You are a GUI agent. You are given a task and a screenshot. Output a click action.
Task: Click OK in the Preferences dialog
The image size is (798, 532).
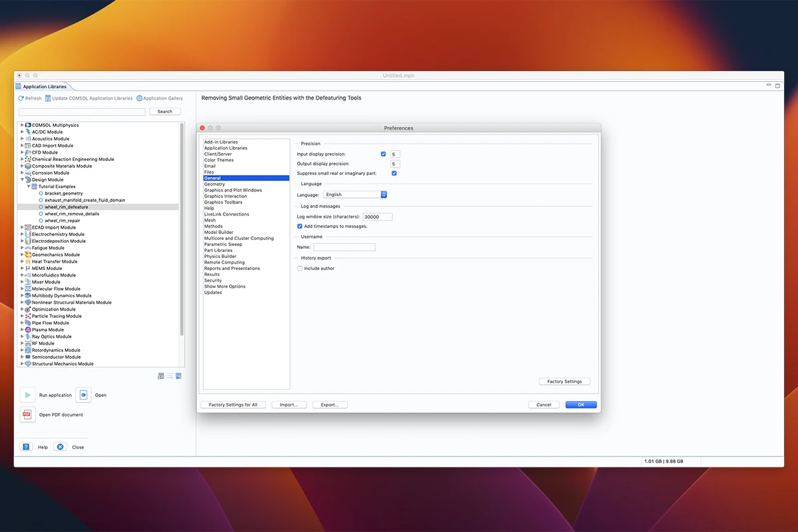(x=581, y=404)
